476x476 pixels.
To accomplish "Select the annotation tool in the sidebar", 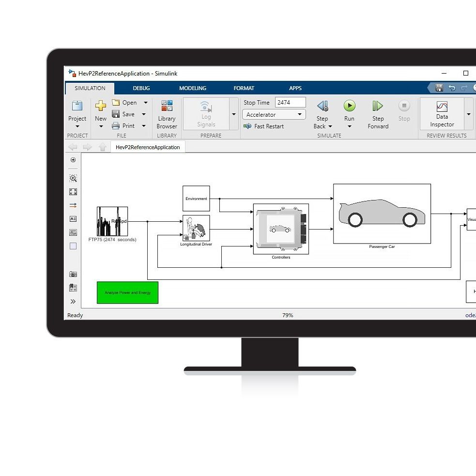I will point(73,218).
